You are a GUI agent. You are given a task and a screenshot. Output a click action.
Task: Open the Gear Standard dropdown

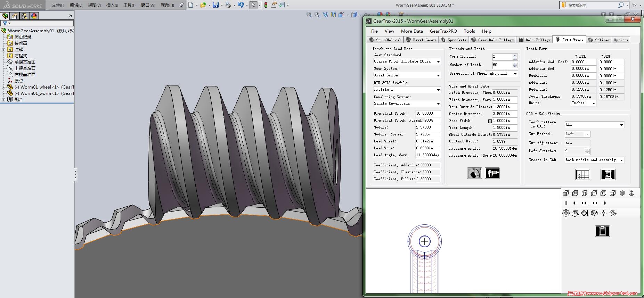tap(438, 61)
